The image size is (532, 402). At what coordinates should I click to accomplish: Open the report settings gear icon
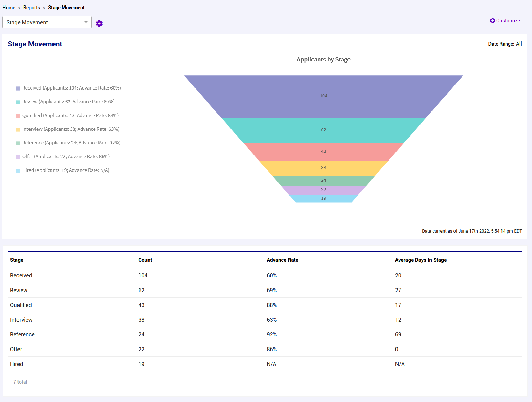tap(99, 23)
